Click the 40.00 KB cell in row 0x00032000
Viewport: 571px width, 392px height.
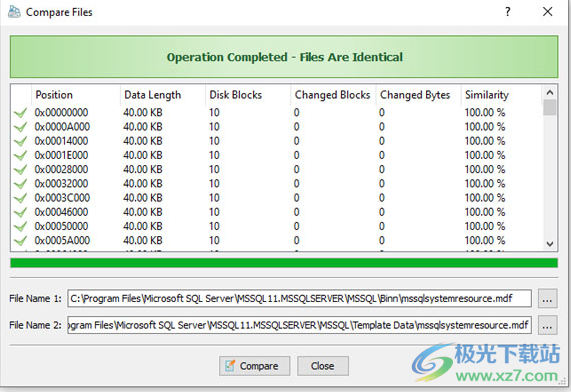pyautogui.click(x=143, y=184)
